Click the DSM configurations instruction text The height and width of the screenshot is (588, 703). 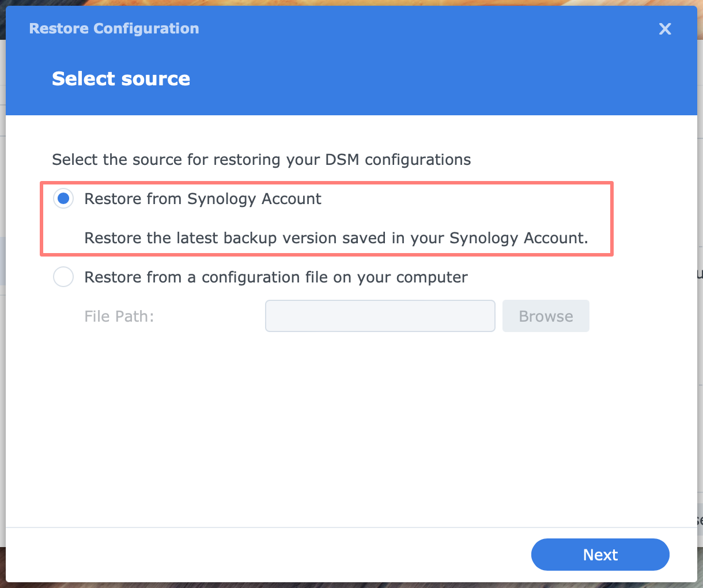tap(261, 160)
